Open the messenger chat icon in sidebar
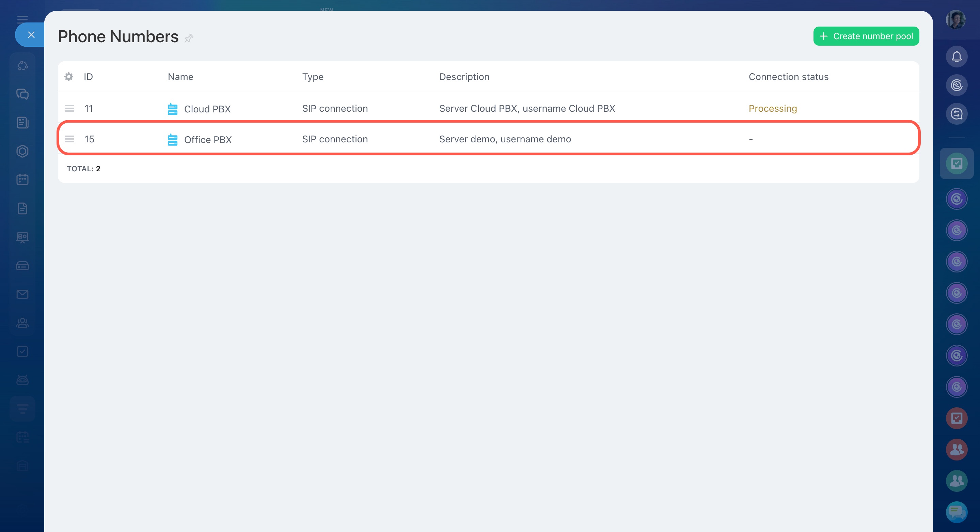The width and height of the screenshot is (980, 532). [22, 94]
